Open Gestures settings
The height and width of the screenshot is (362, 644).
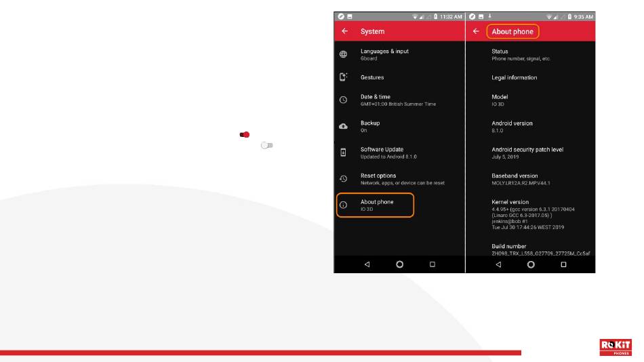(x=400, y=77)
